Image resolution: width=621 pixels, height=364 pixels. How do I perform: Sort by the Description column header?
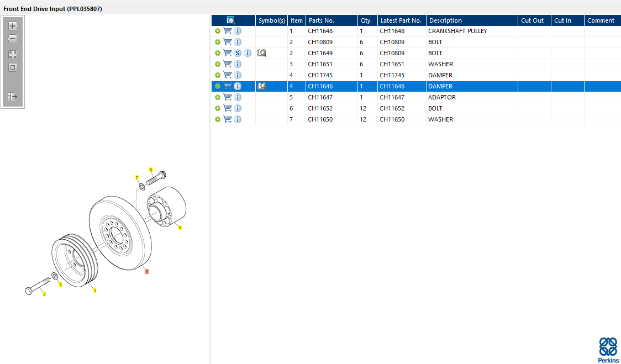(472, 20)
